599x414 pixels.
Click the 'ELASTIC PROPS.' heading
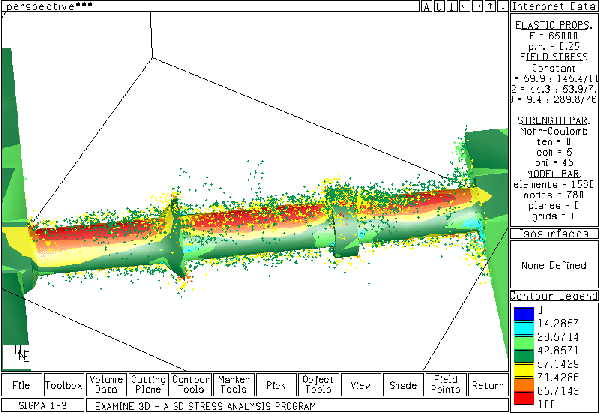(554, 25)
